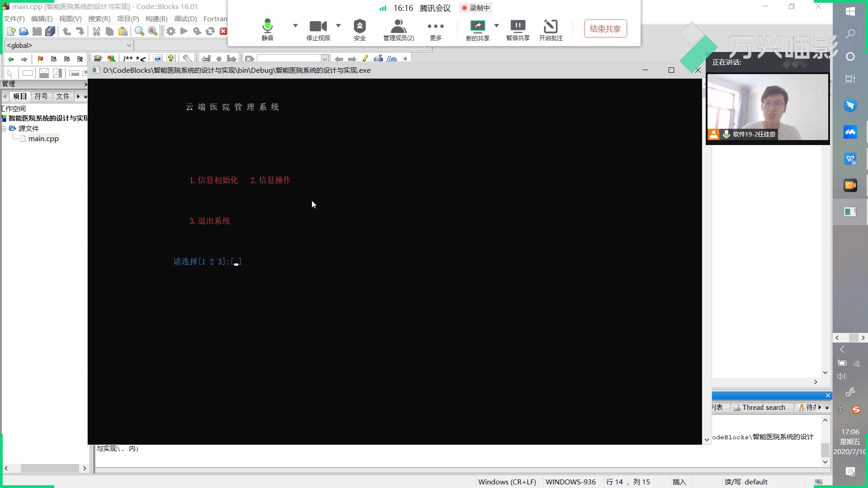Click the red Toggle bookmark flag icon
This screenshot has height=488, width=868.
coord(40,59)
